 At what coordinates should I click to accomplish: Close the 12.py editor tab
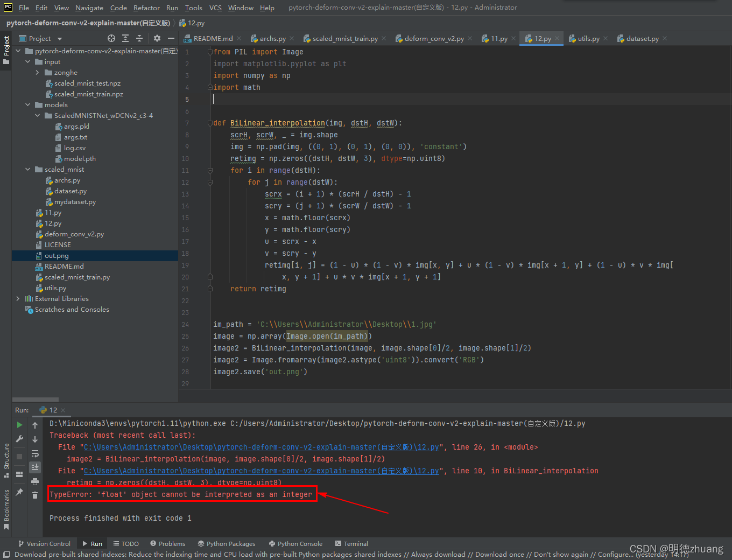(x=558, y=38)
